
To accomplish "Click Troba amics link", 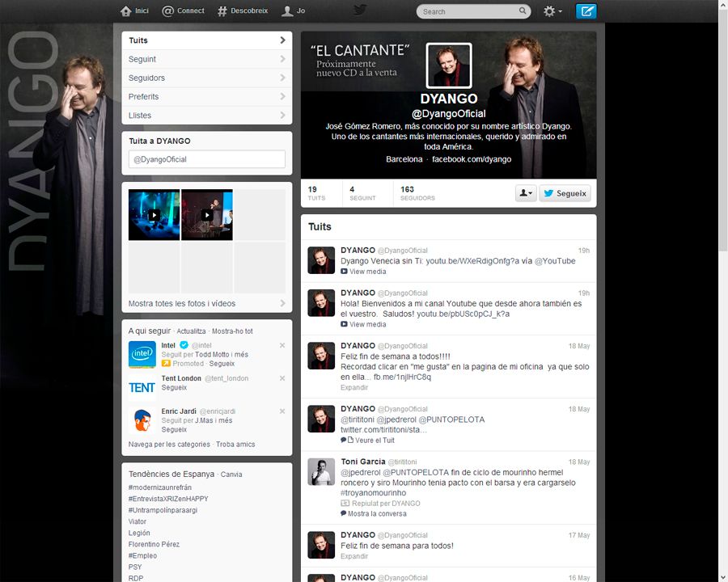I will (x=235, y=444).
